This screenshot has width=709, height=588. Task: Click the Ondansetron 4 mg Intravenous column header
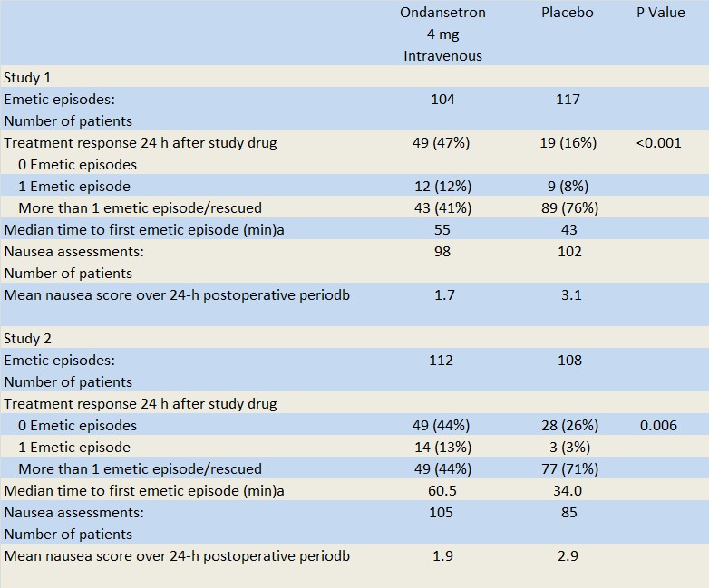442,34
